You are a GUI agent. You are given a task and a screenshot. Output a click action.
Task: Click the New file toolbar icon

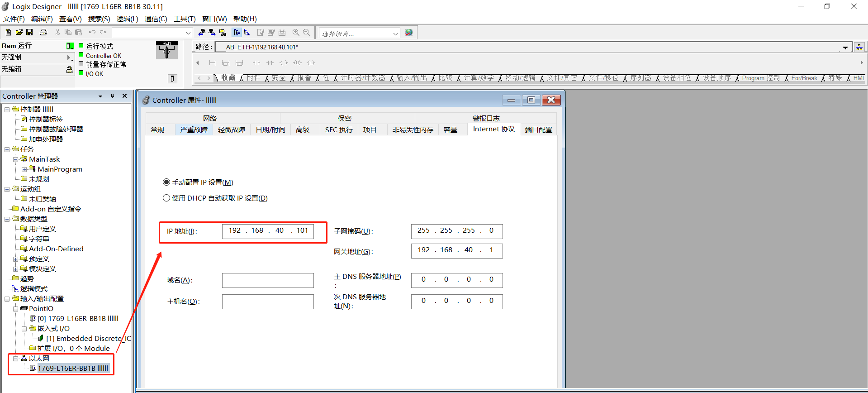click(8, 33)
